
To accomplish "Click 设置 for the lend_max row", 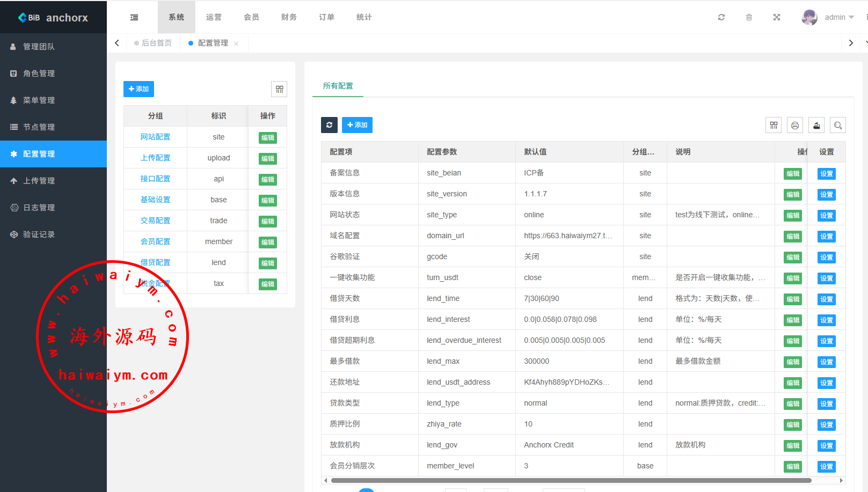I will tap(826, 362).
